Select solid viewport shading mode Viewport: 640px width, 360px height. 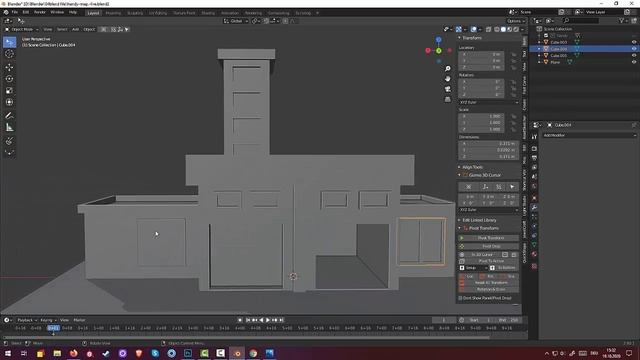[x=503, y=29]
